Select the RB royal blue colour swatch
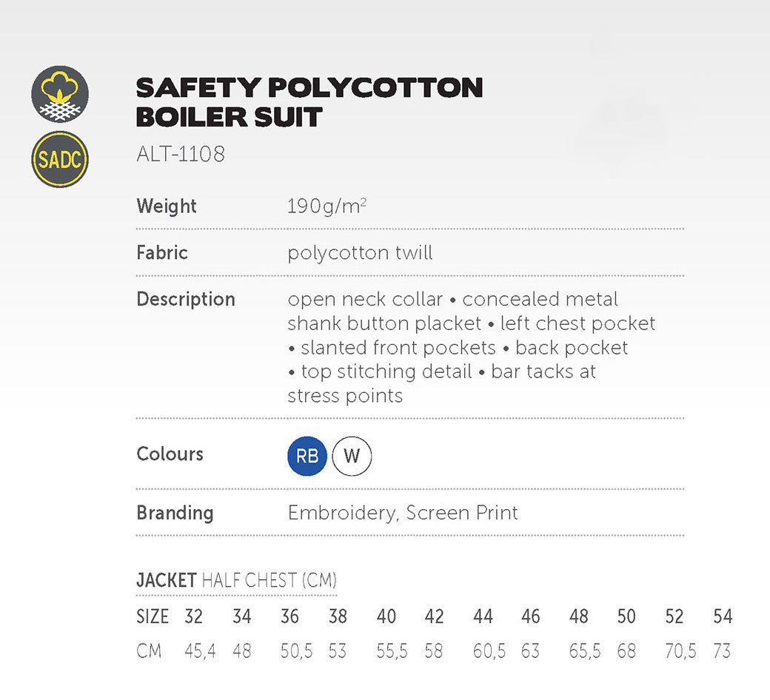 tap(307, 456)
